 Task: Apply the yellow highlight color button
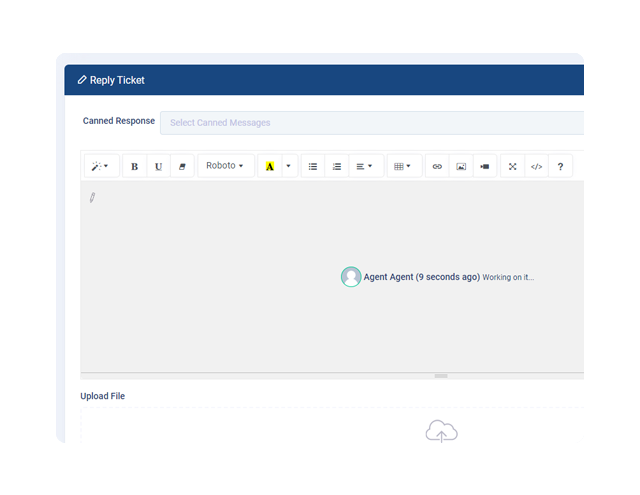(x=269, y=166)
